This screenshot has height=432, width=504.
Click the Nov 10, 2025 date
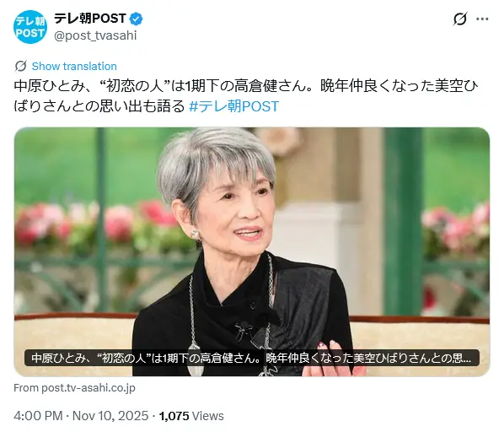pos(110,416)
